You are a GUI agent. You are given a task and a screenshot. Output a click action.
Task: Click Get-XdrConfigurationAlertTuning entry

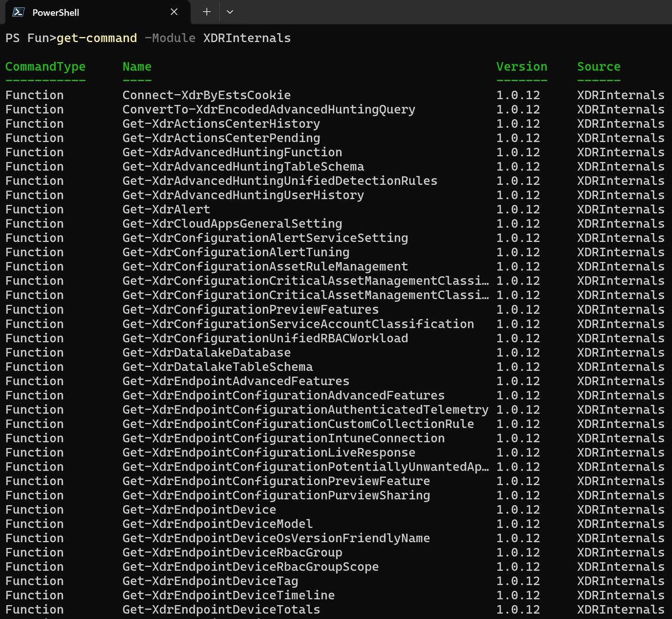236,252
